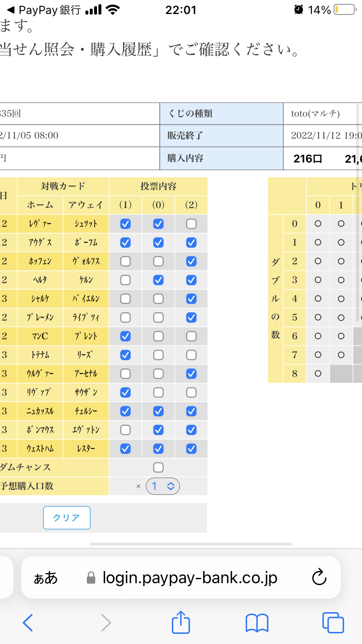Image resolution: width=362 pixels, height=644 pixels.
Task: Click the バイエルン team cell
Action: point(86,299)
